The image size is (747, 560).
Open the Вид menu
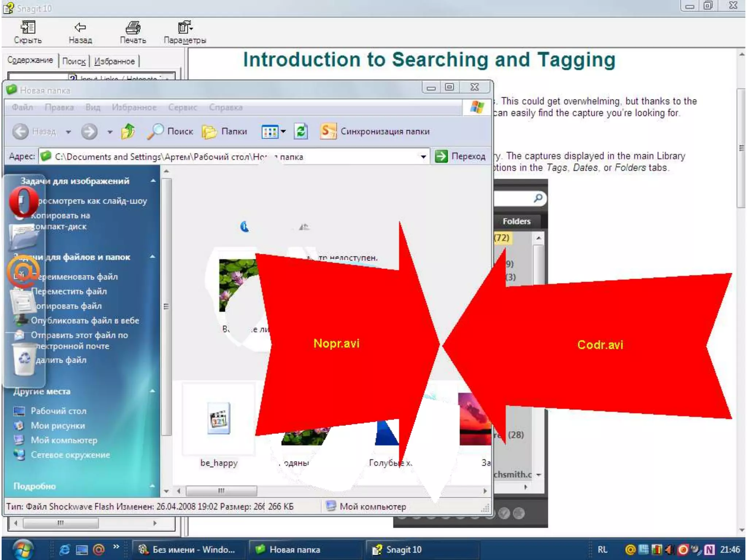point(93,107)
